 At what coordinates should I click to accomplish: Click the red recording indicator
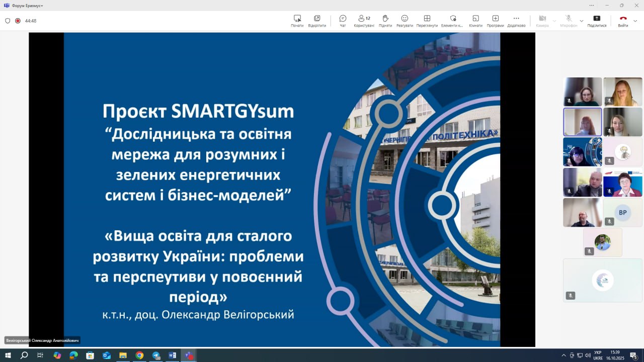(18, 21)
